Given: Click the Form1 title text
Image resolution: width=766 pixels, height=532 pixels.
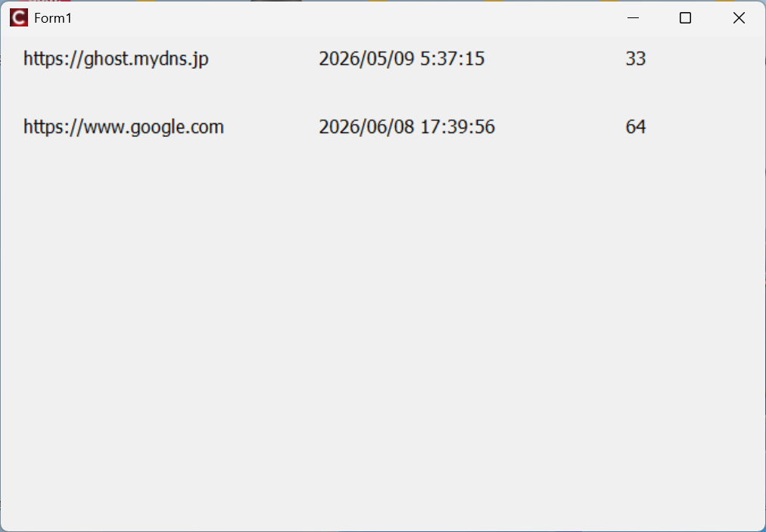Looking at the screenshot, I should tap(53, 18).
